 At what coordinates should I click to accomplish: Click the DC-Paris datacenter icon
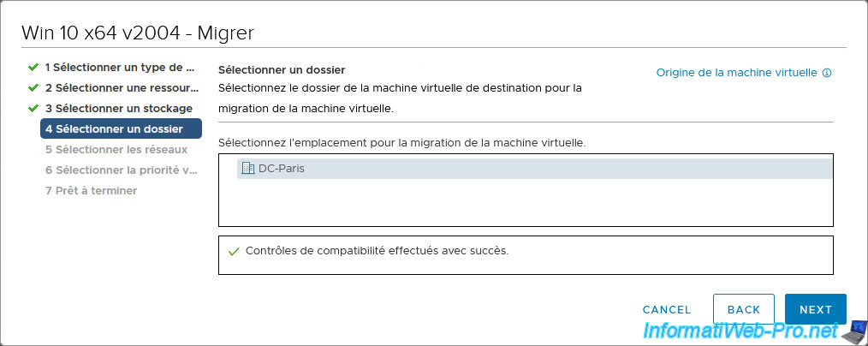pyautogui.click(x=248, y=169)
